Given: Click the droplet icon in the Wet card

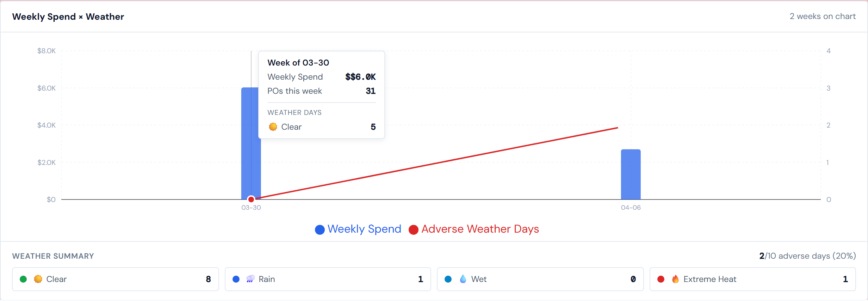Looking at the screenshot, I should pyautogui.click(x=463, y=279).
